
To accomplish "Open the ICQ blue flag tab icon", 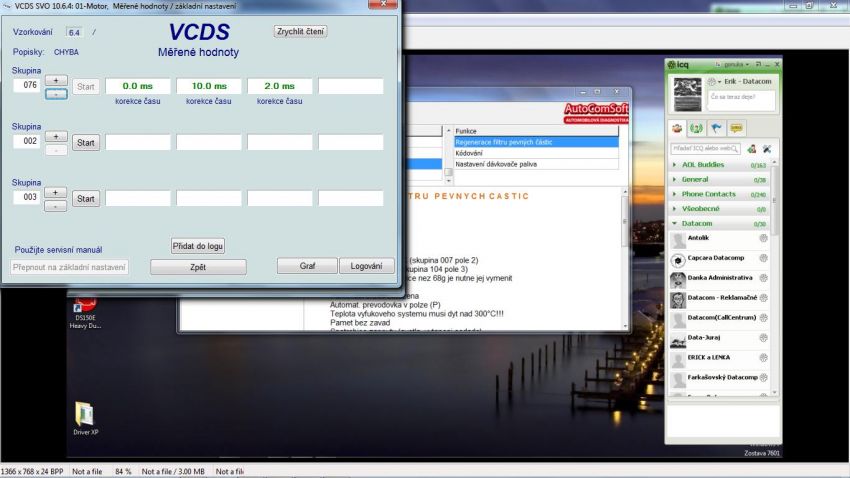I will (x=716, y=128).
